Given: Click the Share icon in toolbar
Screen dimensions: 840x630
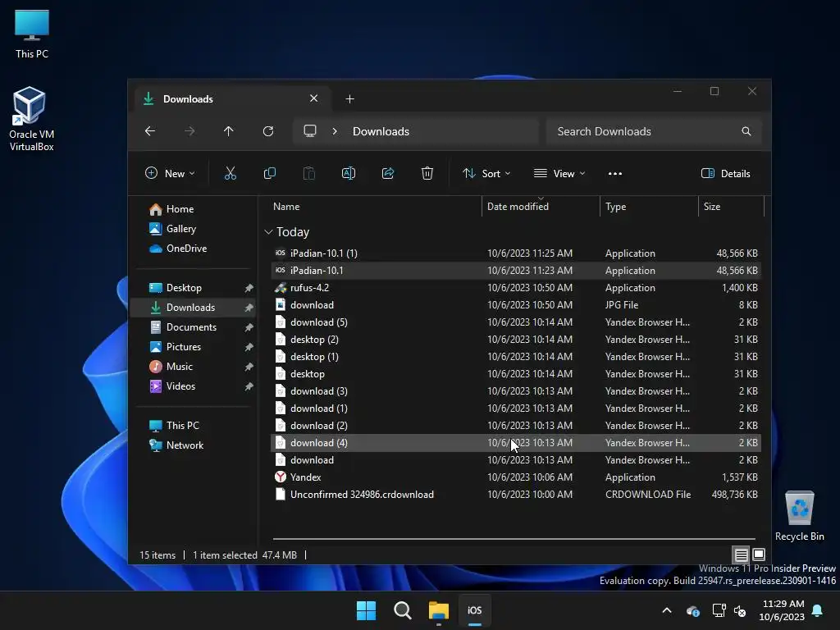Looking at the screenshot, I should tap(388, 173).
